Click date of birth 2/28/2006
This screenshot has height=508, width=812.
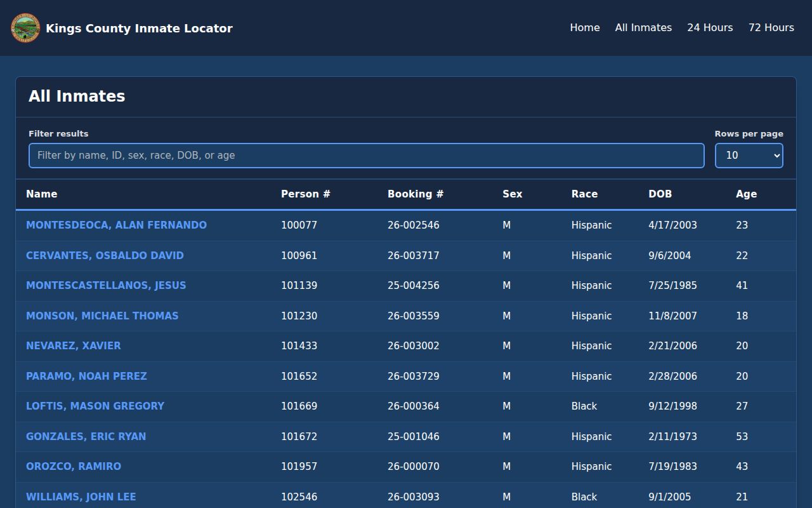pos(672,376)
